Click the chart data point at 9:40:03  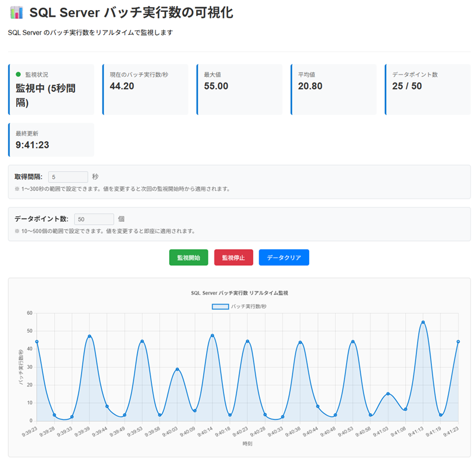point(178,369)
